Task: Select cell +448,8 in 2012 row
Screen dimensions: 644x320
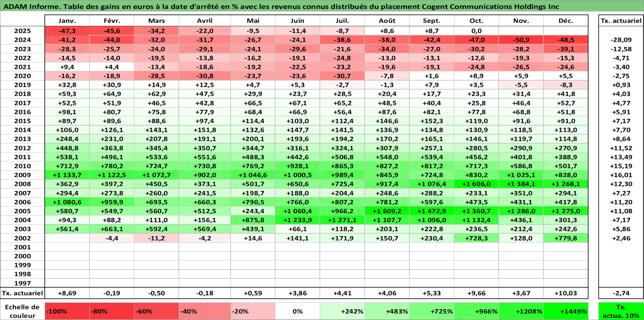Action: 67,148
